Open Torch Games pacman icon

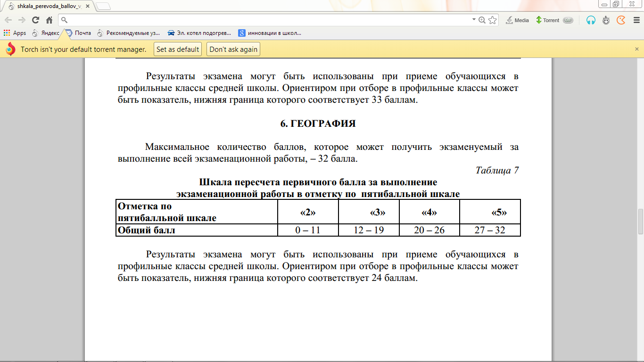[621, 20]
